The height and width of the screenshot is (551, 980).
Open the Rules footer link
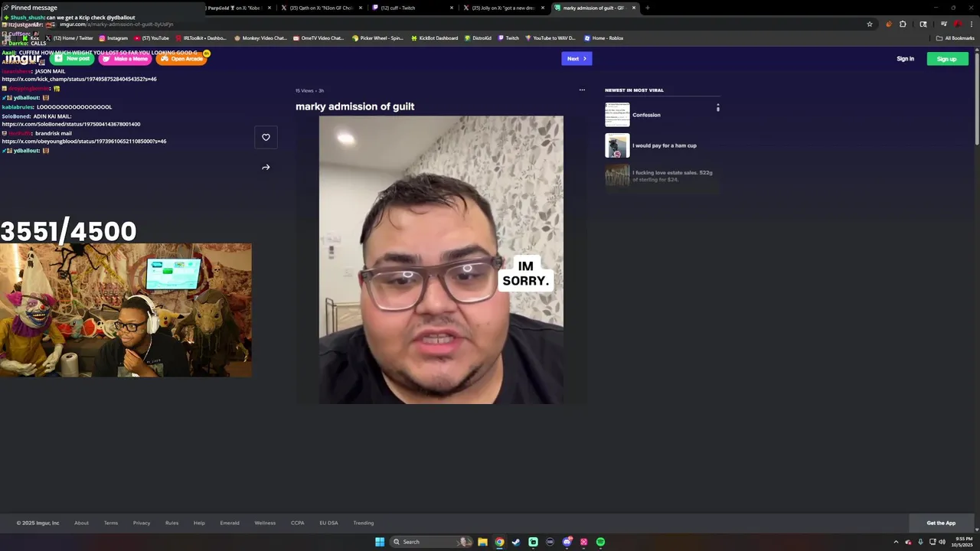(x=171, y=523)
